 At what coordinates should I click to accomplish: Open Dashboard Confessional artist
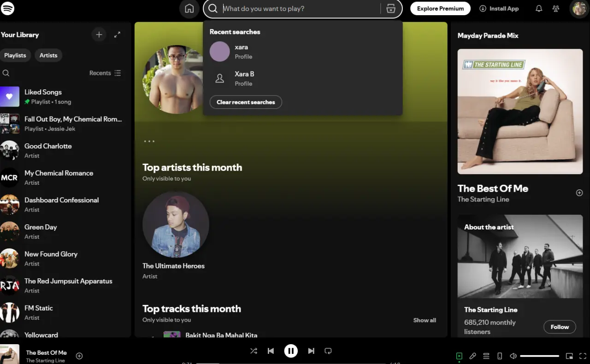(65, 205)
